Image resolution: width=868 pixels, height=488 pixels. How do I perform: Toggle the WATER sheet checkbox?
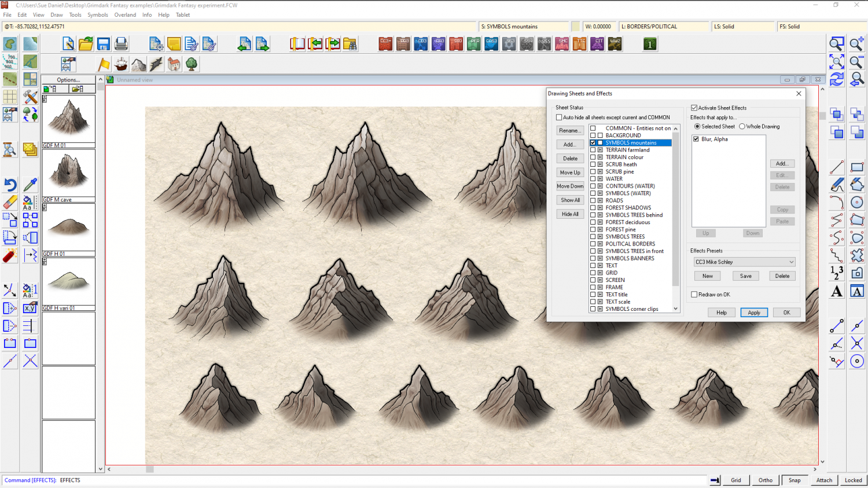click(x=593, y=179)
